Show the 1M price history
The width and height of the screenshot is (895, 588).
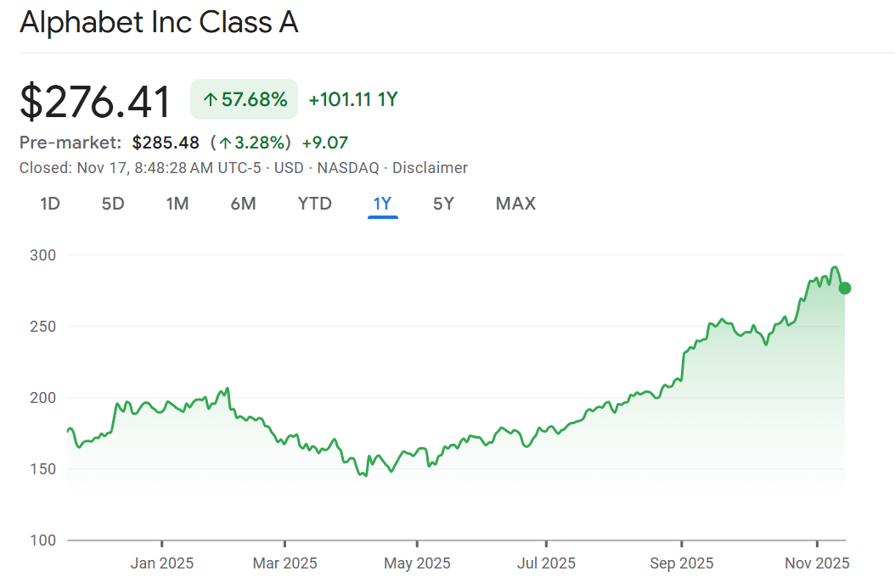point(177,204)
